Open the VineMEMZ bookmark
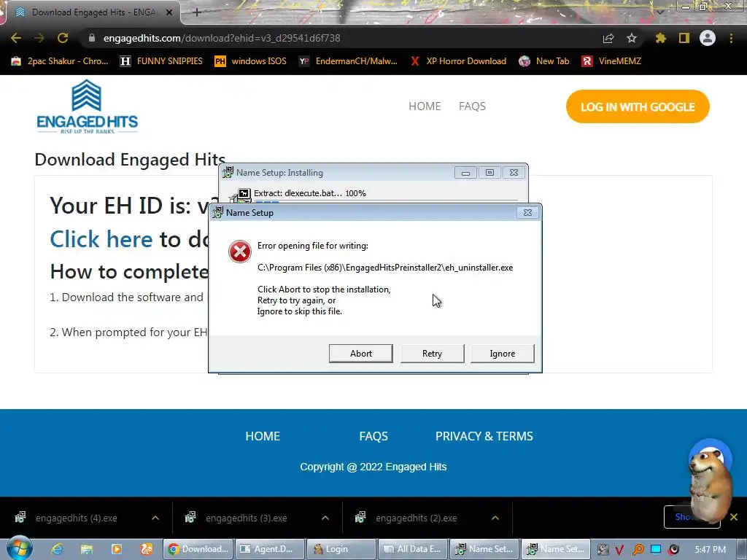 (x=612, y=61)
